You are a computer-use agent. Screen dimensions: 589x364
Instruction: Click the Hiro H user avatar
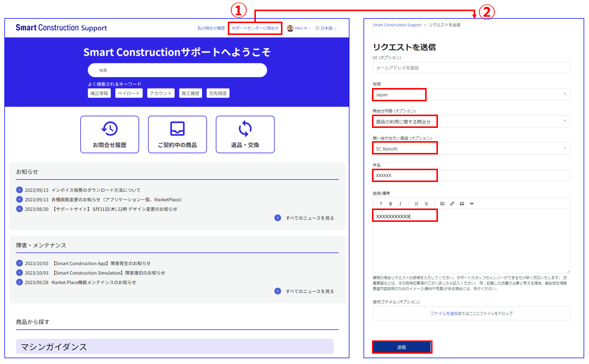290,28
